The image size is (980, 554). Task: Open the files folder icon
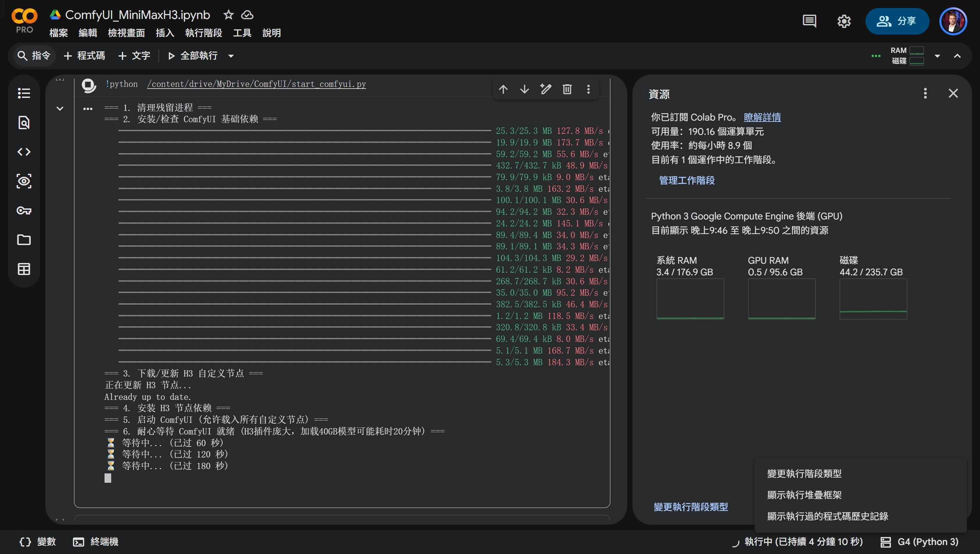click(x=24, y=240)
